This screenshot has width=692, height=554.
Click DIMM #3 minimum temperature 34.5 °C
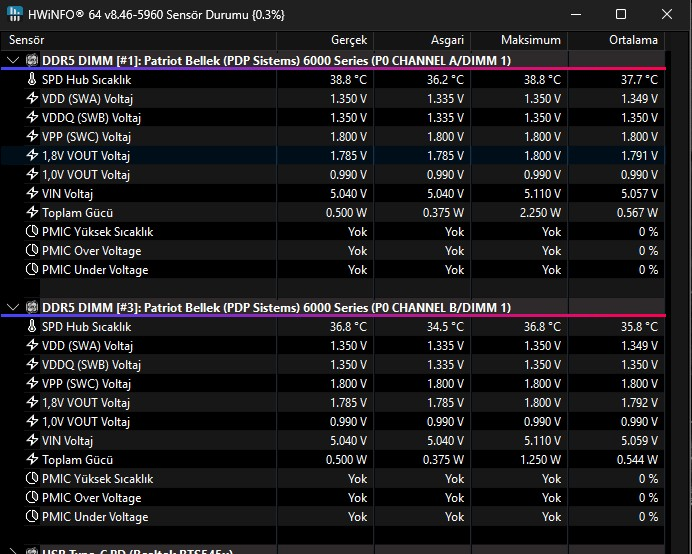[445, 327]
